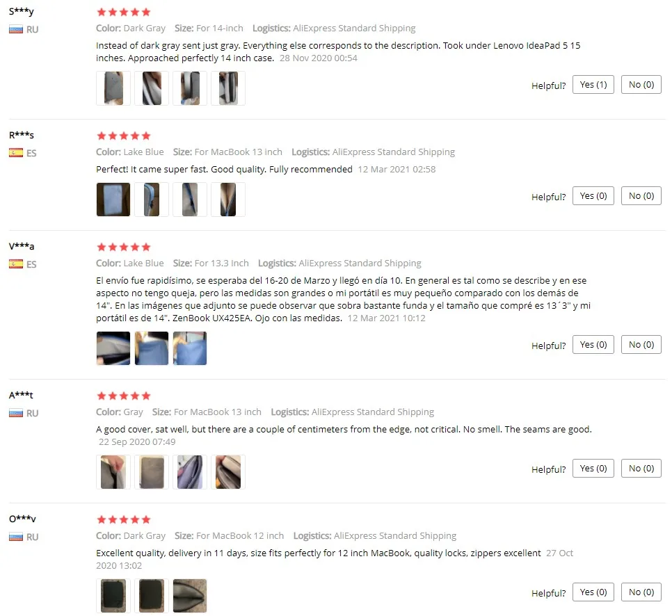Open fourth photo in A***t's review

(x=228, y=472)
